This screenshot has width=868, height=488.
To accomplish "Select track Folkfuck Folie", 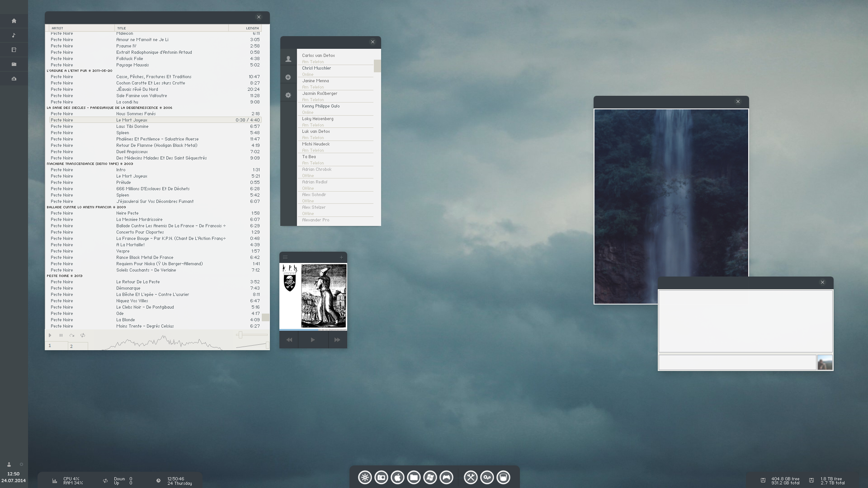I will click(155, 59).
